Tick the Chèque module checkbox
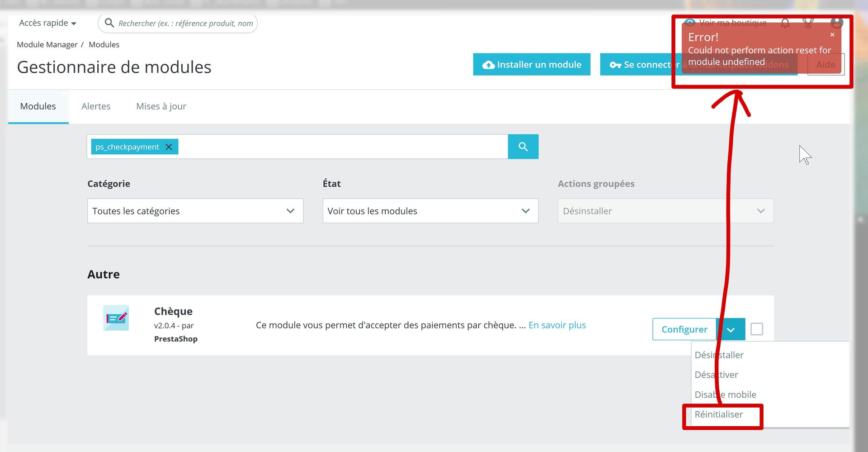The image size is (868, 452). [757, 329]
